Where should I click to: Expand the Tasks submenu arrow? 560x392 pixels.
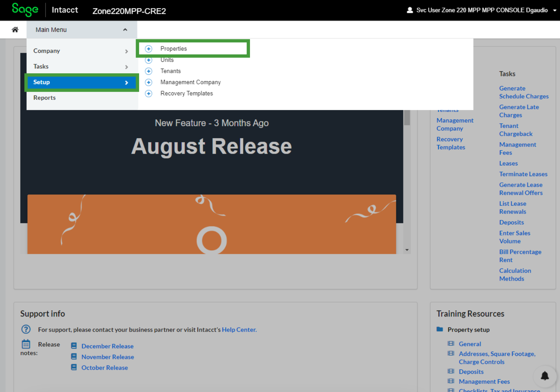(126, 67)
